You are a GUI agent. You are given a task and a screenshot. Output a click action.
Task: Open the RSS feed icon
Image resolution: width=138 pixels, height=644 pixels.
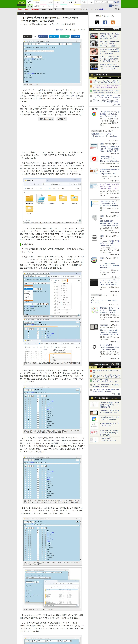tap(113, 23)
